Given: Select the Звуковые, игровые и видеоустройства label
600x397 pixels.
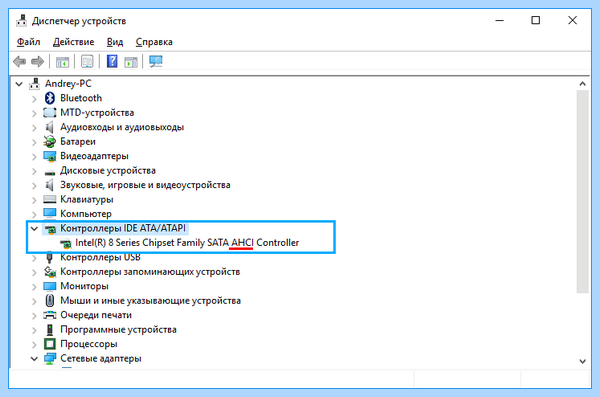Looking at the screenshot, I should 145,185.
